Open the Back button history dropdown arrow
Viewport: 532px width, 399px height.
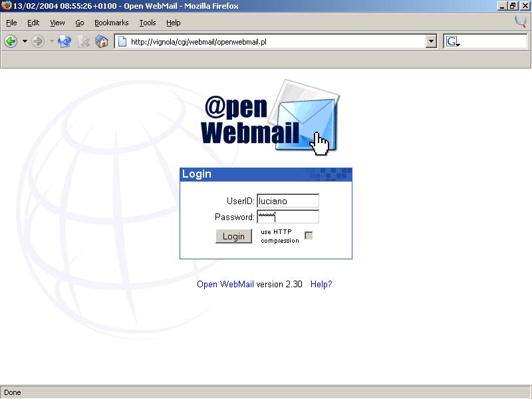(25, 41)
